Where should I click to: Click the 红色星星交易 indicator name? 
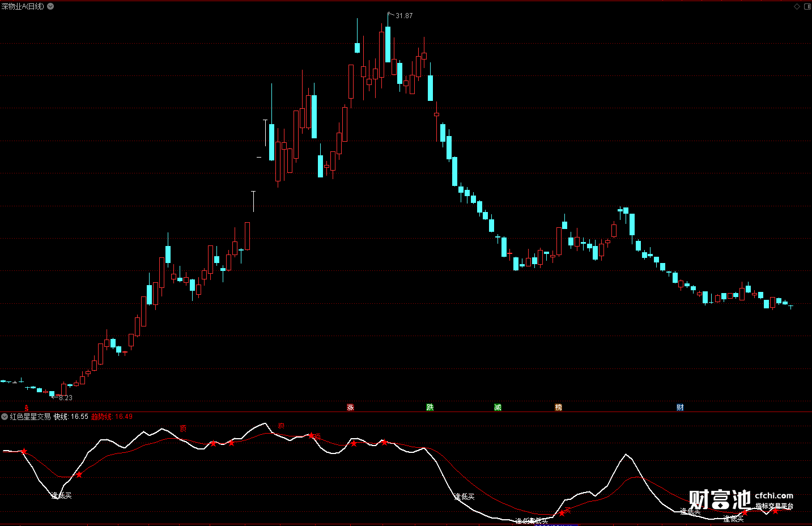30,417
